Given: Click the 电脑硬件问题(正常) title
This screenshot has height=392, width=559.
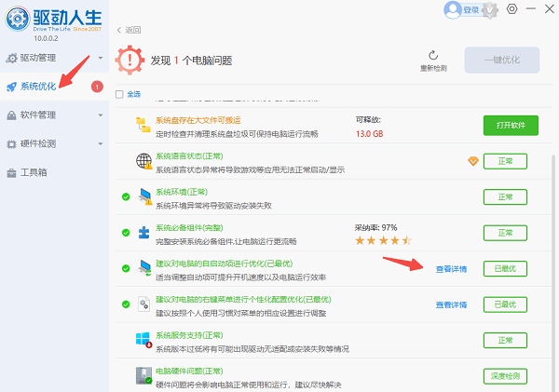Looking at the screenshot, I should [189, 372].
